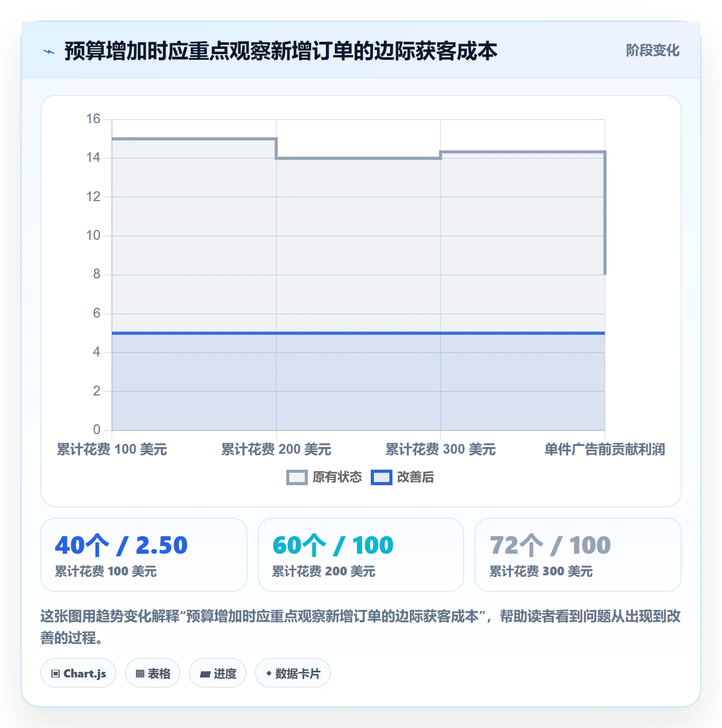Click the card title 预算增加时应重点观察新增订单的边际获客成本
This screenshot has height=728, width=722.
click(281, 51)
